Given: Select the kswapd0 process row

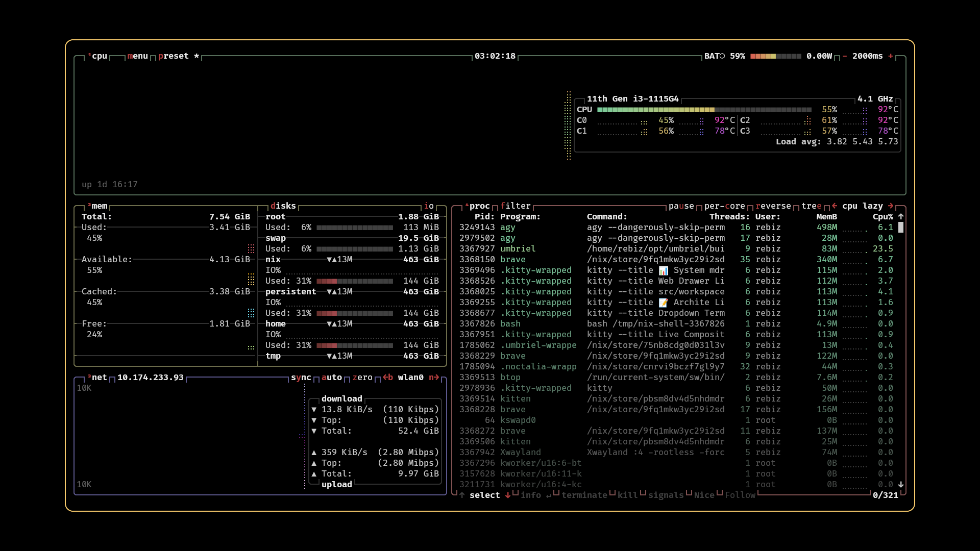Looking at the screenshot, I should pyautogui.click(x=676, y=420).
